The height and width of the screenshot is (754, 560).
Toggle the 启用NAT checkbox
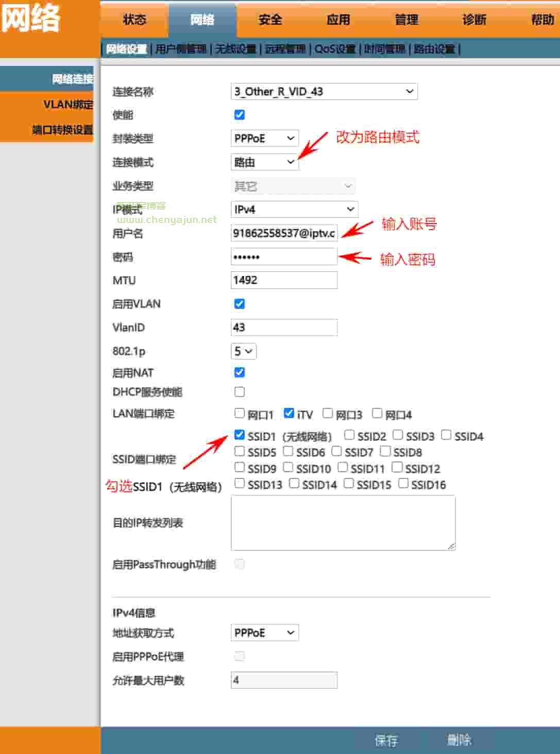pos(240,372)
